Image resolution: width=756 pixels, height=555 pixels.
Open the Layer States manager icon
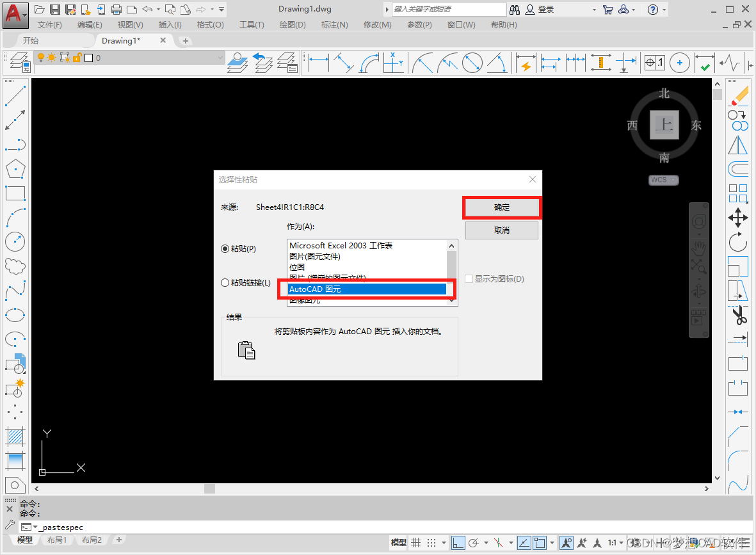pos(287,63)
